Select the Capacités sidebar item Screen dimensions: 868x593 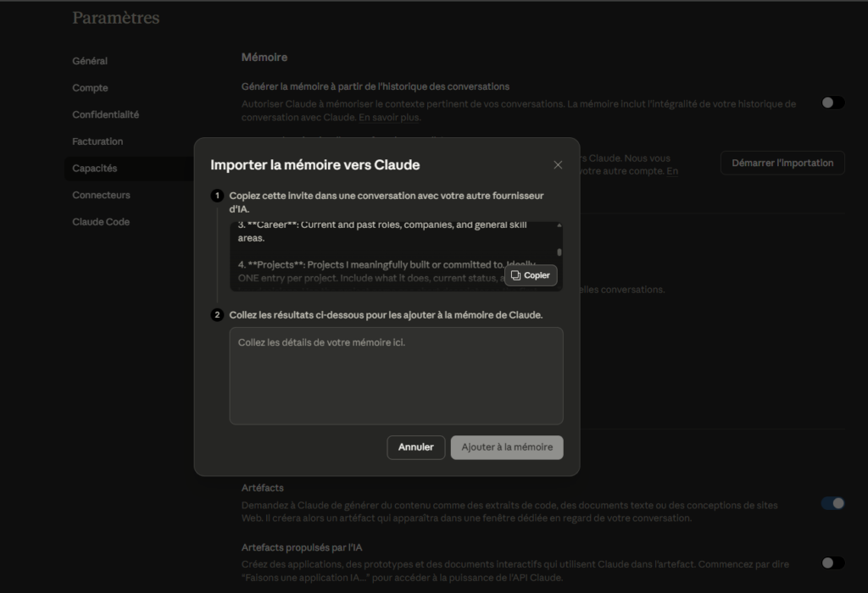[95, 169]
